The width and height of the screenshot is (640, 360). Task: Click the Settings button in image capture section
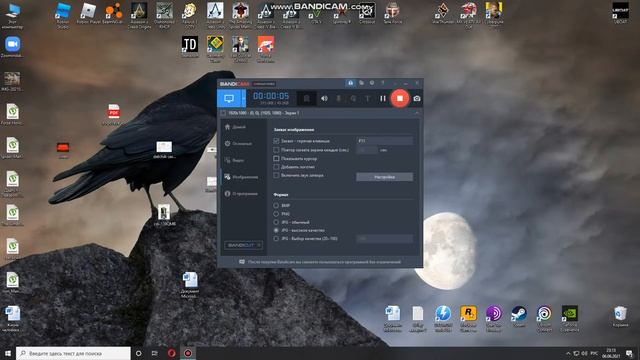pyautogui.click(x=384, y=177)
